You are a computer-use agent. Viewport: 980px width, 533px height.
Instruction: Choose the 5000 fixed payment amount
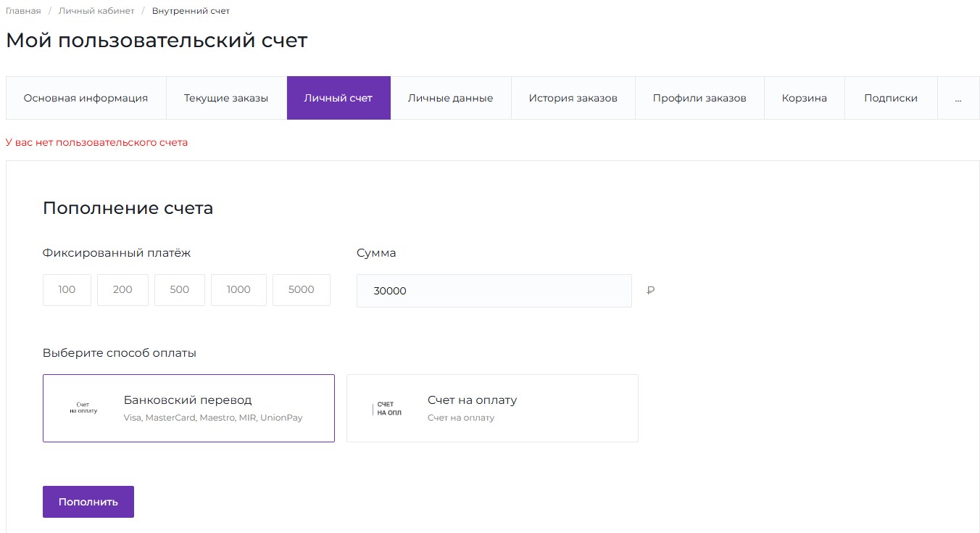pos(301,290)
